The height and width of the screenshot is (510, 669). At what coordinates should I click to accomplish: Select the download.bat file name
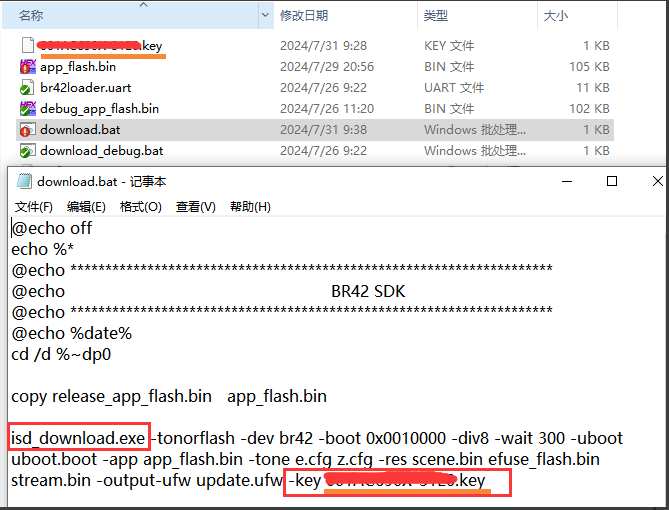(80, 130)
